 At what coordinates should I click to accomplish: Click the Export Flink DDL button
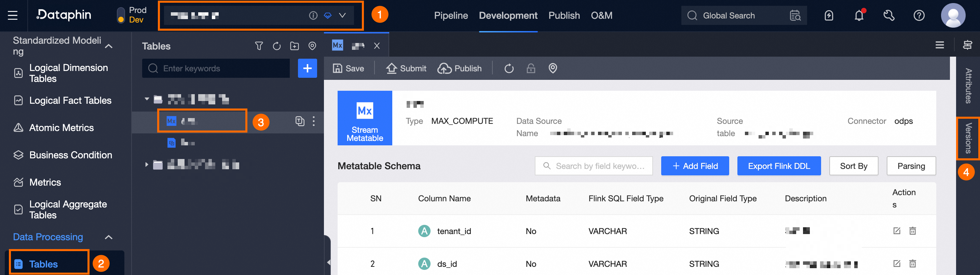pyautogui.click(x=778, y=166)
